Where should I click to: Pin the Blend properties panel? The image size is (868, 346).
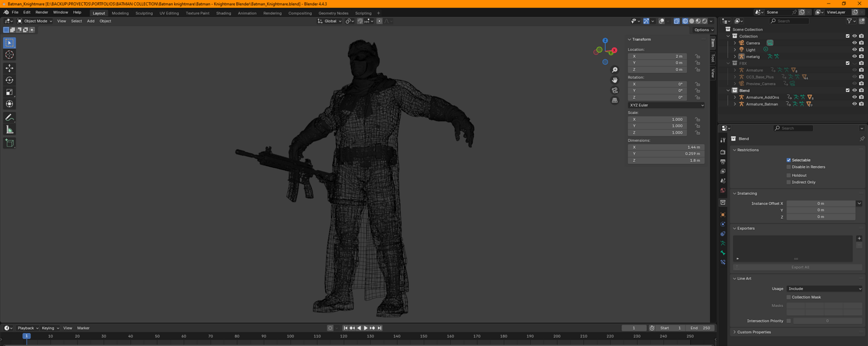pyautogui.click(x=862, y=139)
